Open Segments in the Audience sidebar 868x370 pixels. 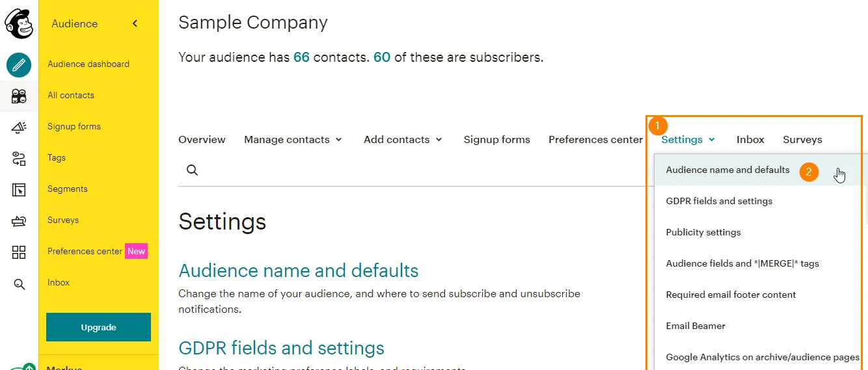[x=68, y=189]
